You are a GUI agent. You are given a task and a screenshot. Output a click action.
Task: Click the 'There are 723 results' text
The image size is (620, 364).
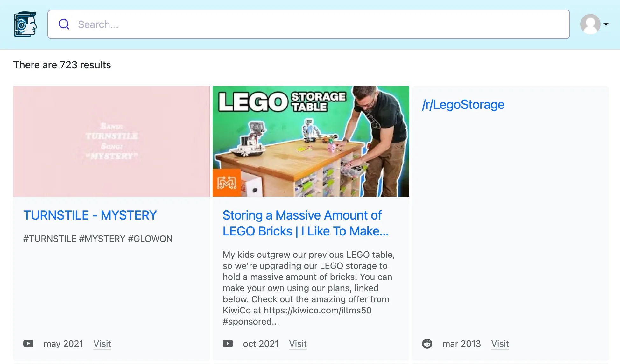point(62,65)
